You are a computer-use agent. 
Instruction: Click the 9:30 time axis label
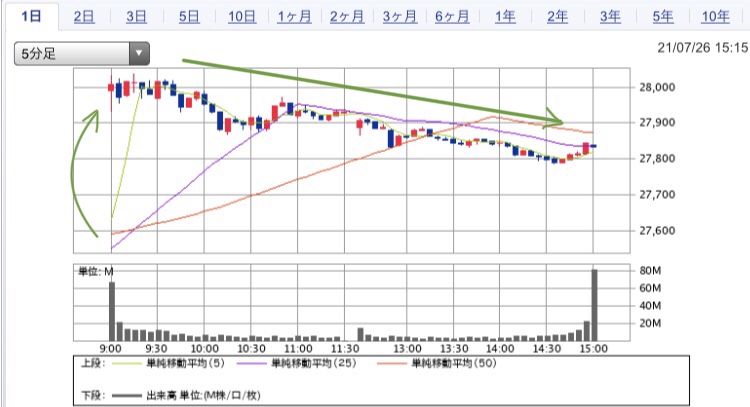156,348
